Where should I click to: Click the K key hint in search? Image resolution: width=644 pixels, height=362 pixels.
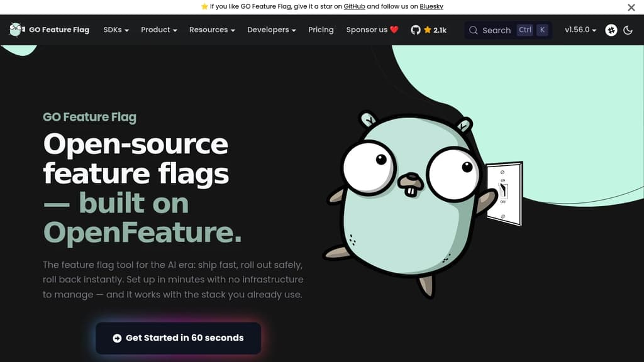click(x=542, y=30)
